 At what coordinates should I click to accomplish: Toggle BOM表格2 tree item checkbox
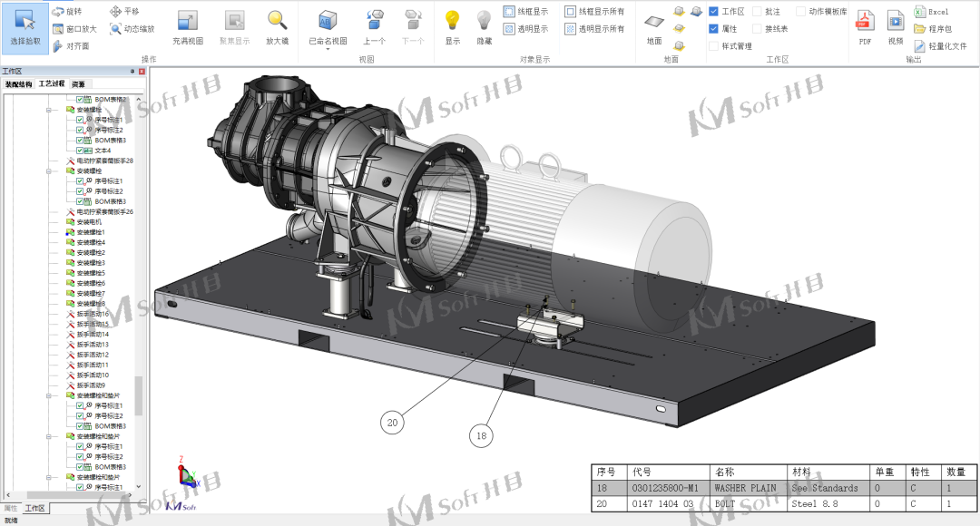coord(79,100)
